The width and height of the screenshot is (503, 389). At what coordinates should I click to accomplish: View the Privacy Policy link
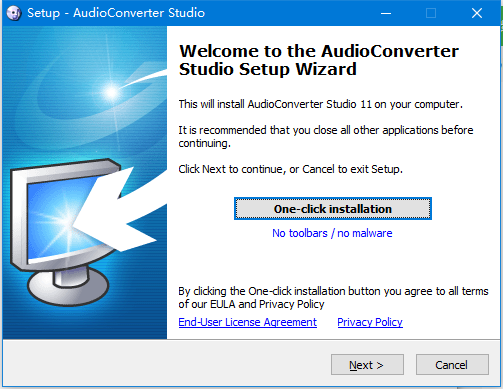point(370,322)
